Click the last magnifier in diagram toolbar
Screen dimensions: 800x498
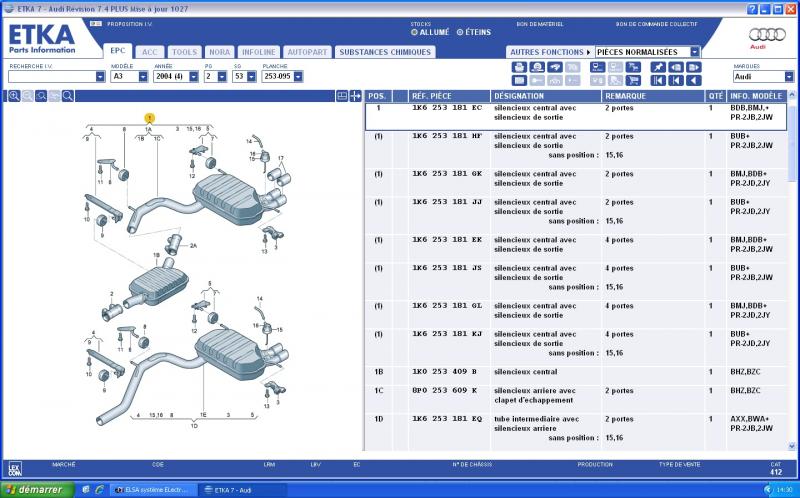(x=68, y=96)
